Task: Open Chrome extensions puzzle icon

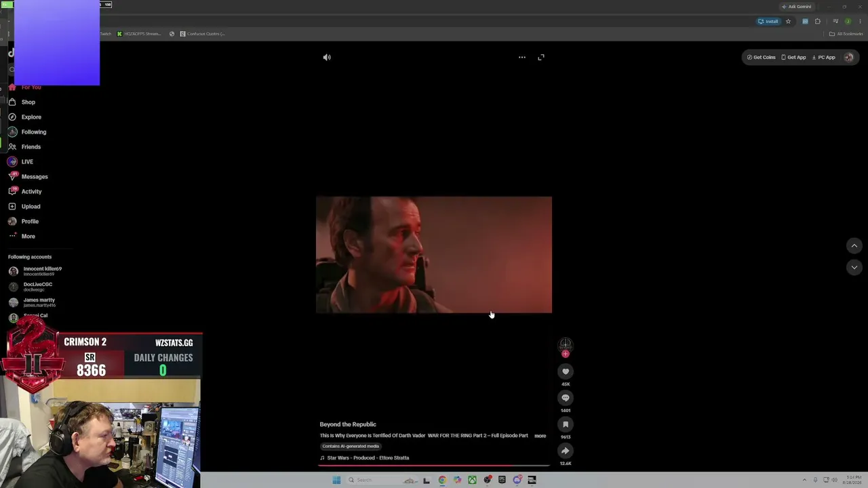Action: point(818,22)
